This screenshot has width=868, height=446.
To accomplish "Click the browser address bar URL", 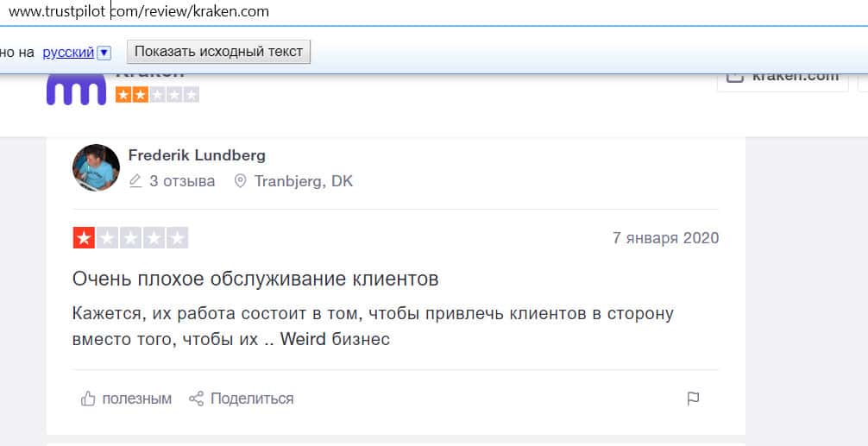I will (x=138, y=12).
